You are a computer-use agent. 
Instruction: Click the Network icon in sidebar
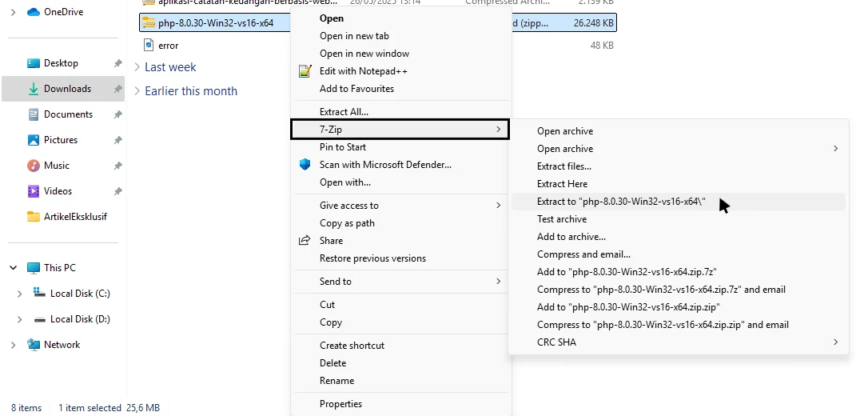coord(34,345)
